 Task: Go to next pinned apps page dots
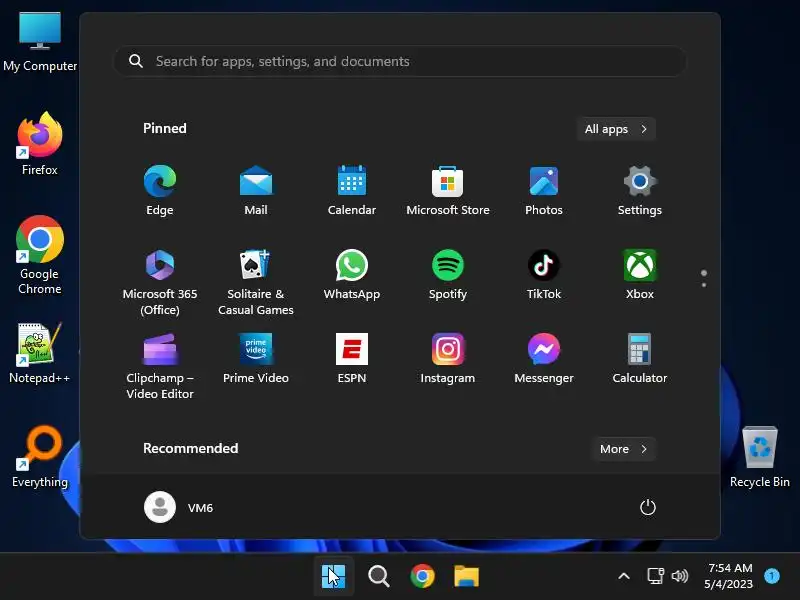[704, 279]
